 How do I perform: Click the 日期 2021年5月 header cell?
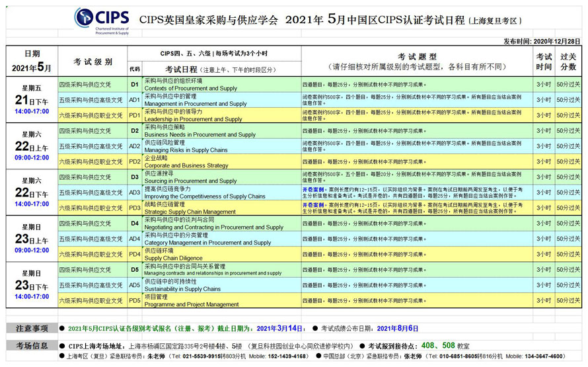pyautogui.click(x=32, y=61)
